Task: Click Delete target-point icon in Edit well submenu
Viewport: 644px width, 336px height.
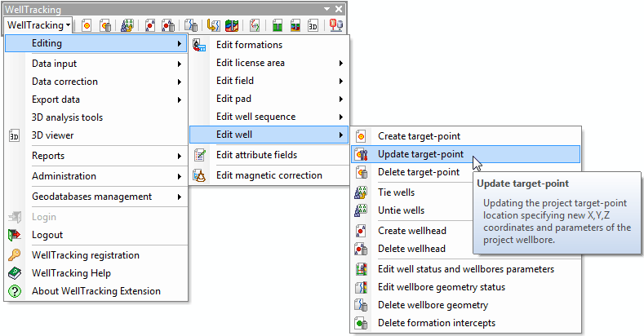Action: pyautogui.click(x=361, y=172)
